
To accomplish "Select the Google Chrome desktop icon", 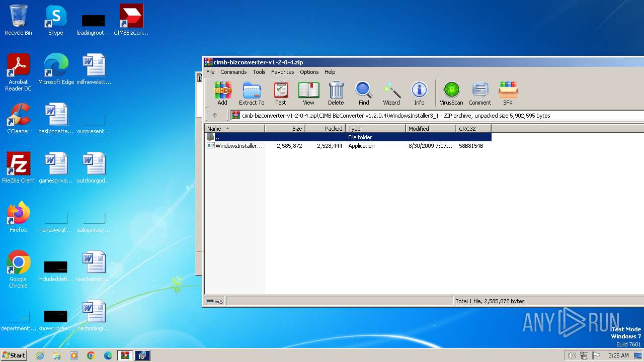I will [18, 269].
